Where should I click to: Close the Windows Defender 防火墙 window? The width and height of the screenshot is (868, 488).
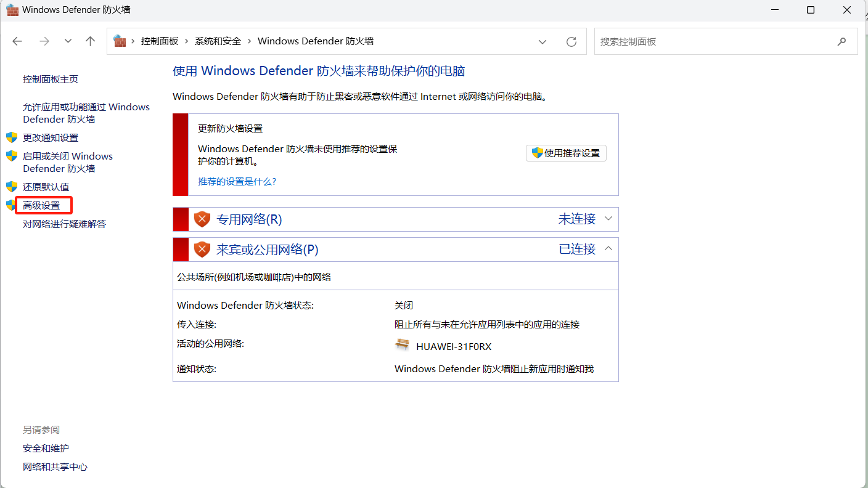click(845, 10)
